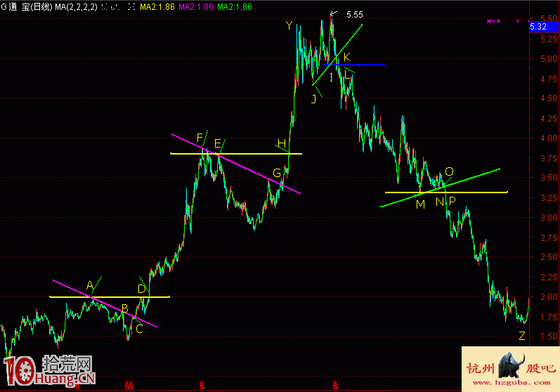The width and height of the screenshot is (560, 392).
Task: Click the Y label at the peak
Action: tap(289, 25)
